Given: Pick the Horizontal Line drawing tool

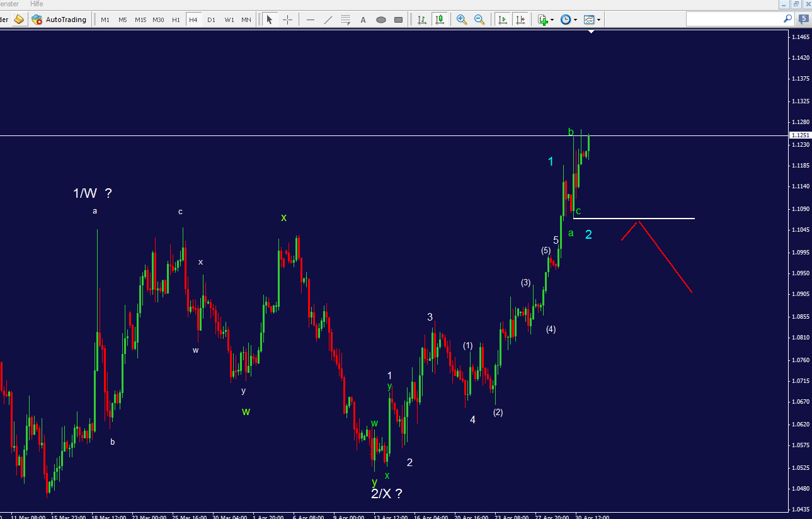Looking at the screenshot, I should point(311,20).
